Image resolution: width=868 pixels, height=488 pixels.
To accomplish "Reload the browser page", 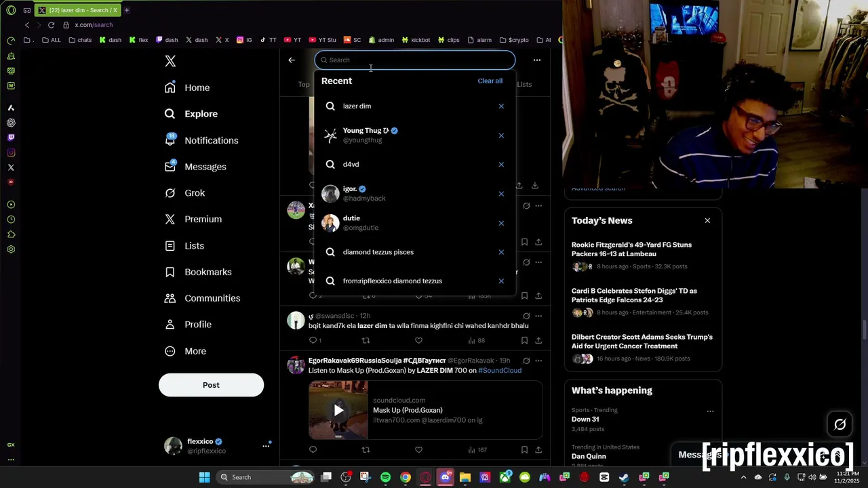I will 51,25.
